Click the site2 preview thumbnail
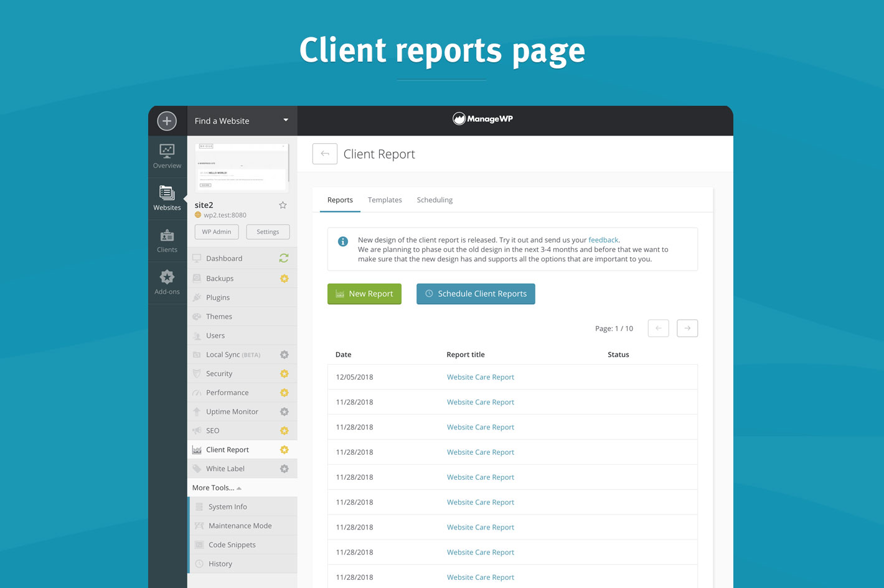Screen dimensions: 884x588 pyautogui.click(x=242, y=167)
